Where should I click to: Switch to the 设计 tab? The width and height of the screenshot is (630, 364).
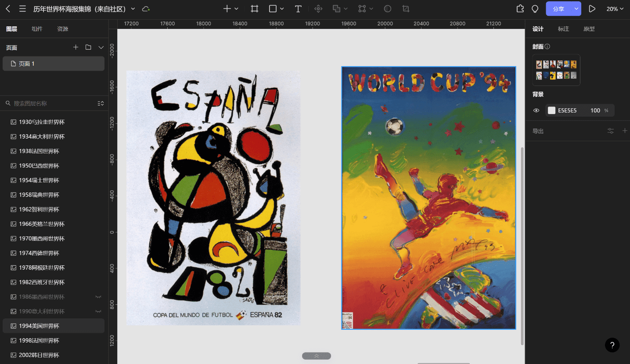[538, 29]
